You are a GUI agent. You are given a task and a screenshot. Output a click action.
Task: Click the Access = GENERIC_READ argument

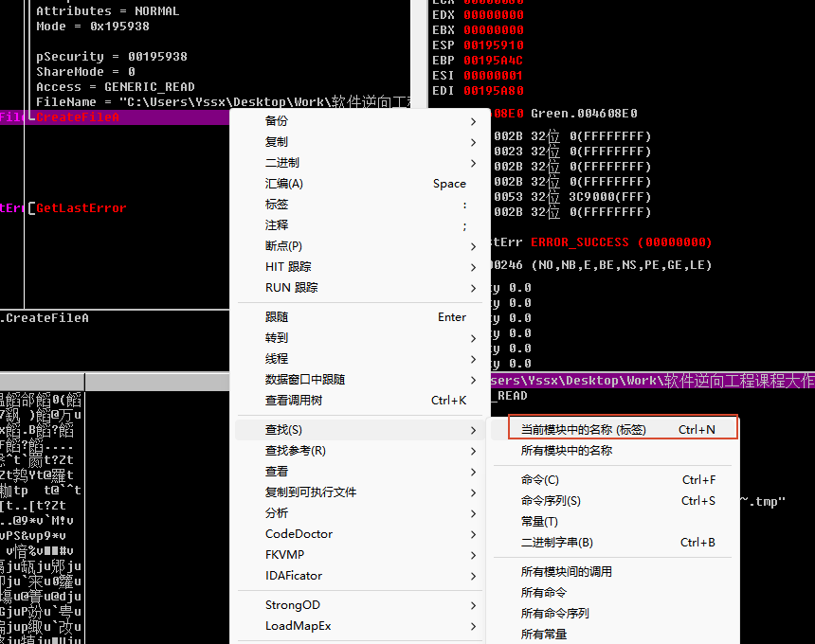coord(116,87)
